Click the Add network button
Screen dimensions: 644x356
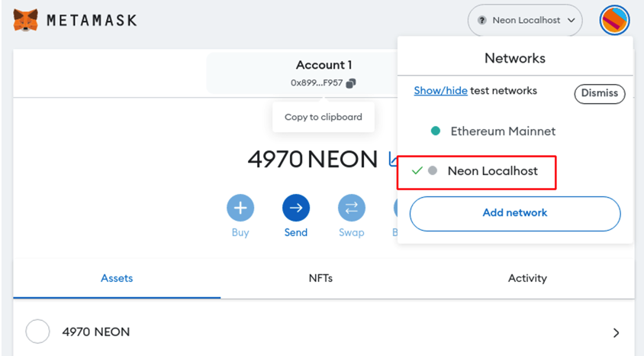pos(515,213)
